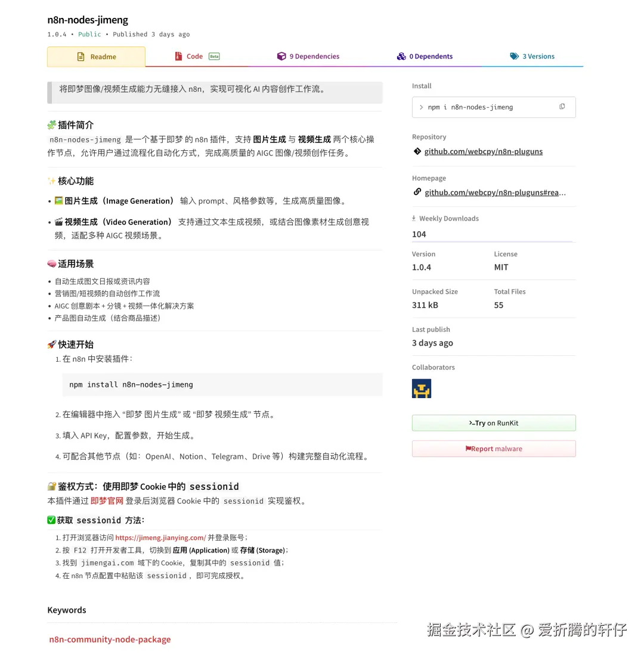Click the npm i n8n-nodes-jimeng install box
This screenshot has width=644, height=655.
click(494, 107)
